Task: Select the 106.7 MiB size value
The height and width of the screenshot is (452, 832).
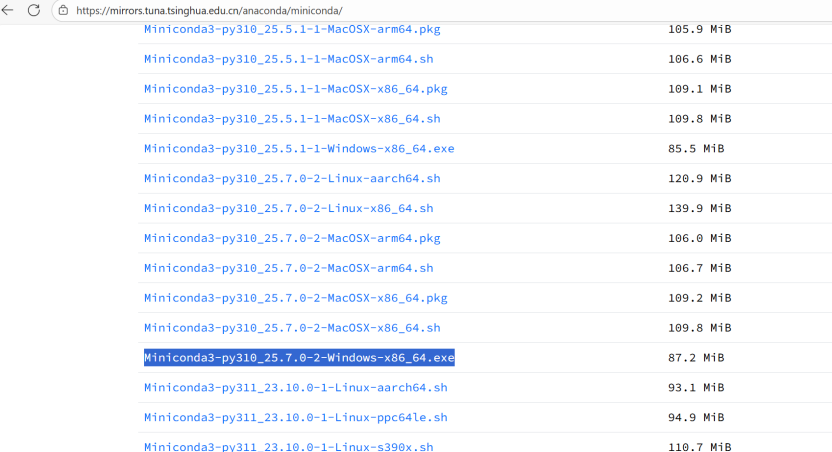Action: tap(699, 268)
